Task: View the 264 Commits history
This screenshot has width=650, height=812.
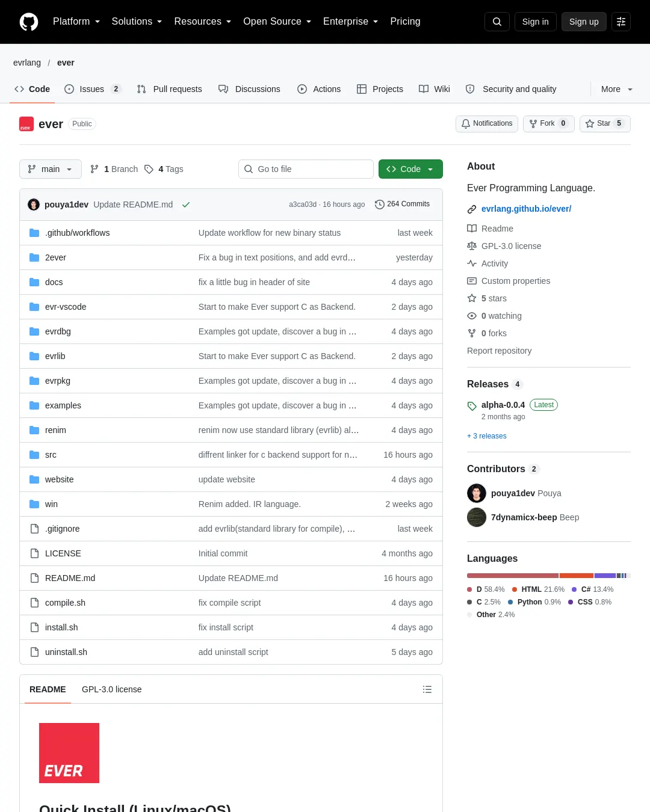Action: 402,205
